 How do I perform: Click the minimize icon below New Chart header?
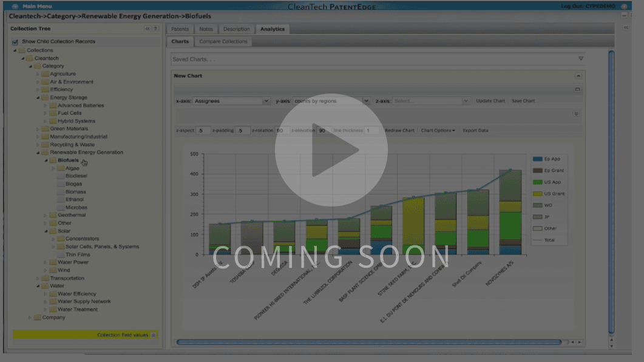tap(577, 89)
